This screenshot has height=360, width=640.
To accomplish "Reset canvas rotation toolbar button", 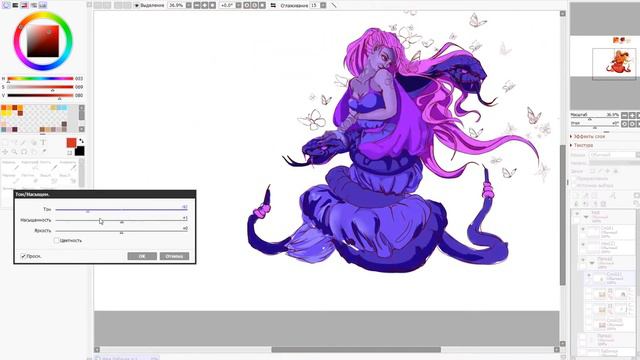I will click(x=262, y=5).
